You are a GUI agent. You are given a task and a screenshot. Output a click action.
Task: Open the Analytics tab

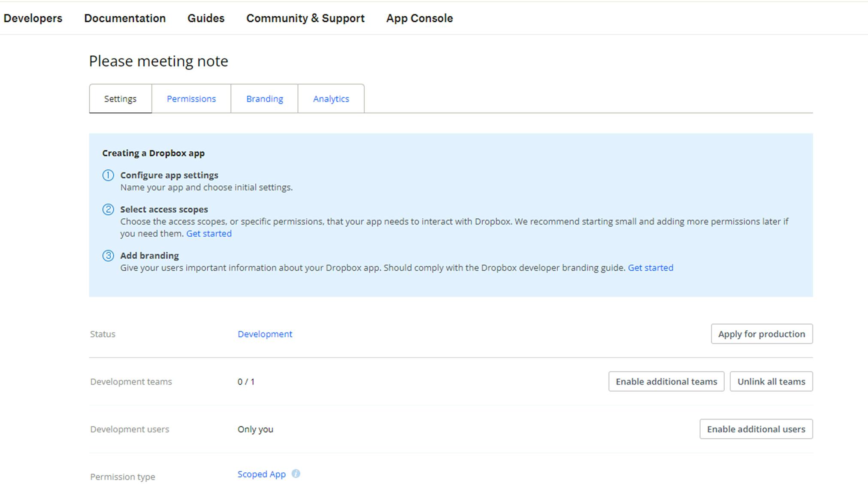[x=331, y=99]
